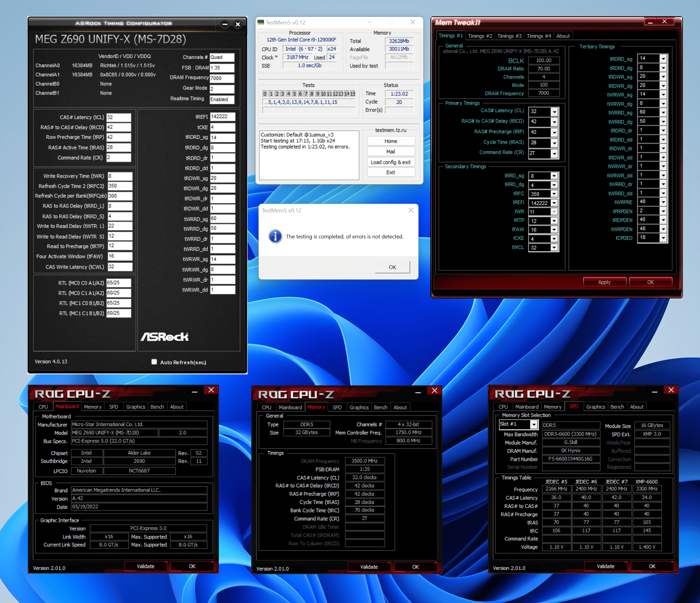Screen dimensions: 700x603
Task: Close the CPU-Z Memory window
Action: point(434,391)
